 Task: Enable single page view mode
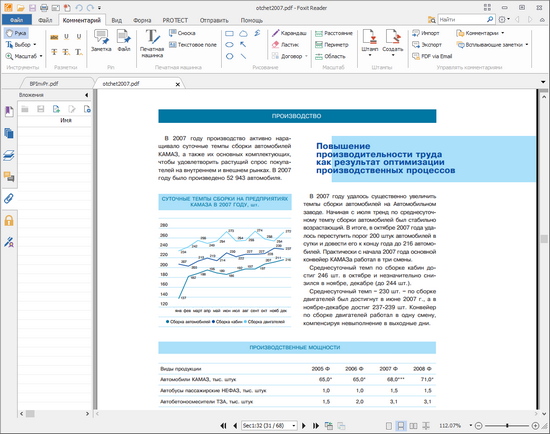[389, 426]
